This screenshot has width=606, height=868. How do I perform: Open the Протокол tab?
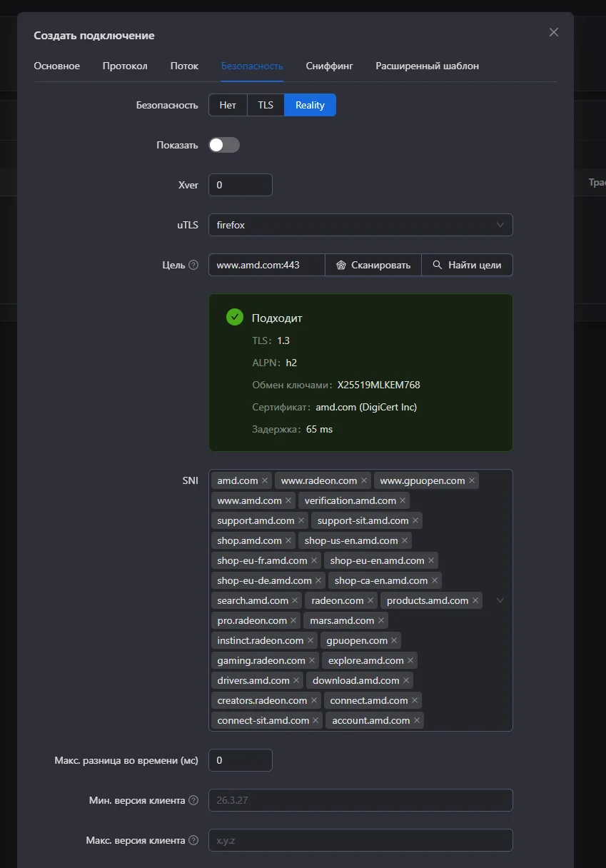point(125,66)
